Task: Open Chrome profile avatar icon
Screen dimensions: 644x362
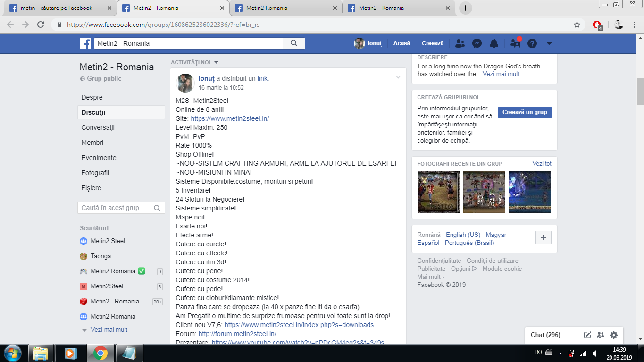Action: [x=619, y=25]
